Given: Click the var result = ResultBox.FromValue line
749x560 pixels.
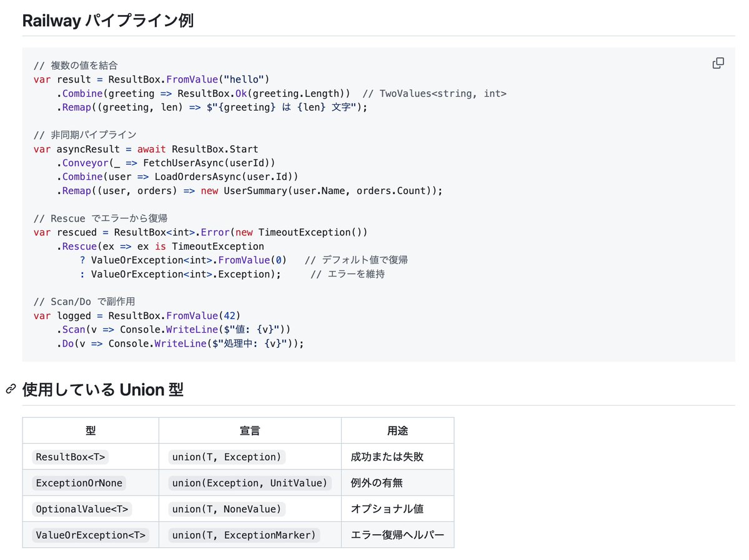Looking at the screenshot, I should [151, 79].
